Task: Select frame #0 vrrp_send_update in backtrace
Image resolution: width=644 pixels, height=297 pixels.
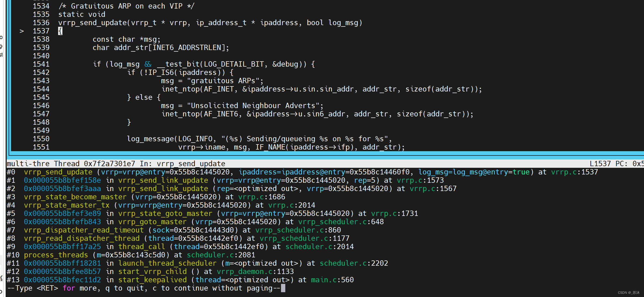Action: 58,172
